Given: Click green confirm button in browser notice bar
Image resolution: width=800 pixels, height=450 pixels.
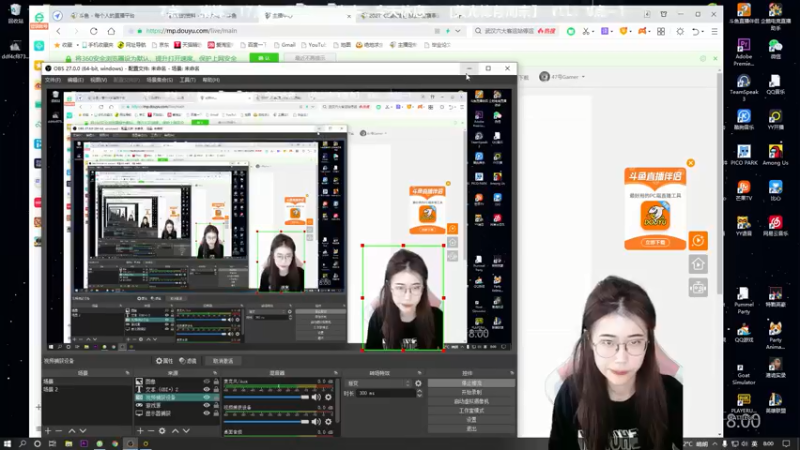Looking at the screenshot, I should point(264,58).
